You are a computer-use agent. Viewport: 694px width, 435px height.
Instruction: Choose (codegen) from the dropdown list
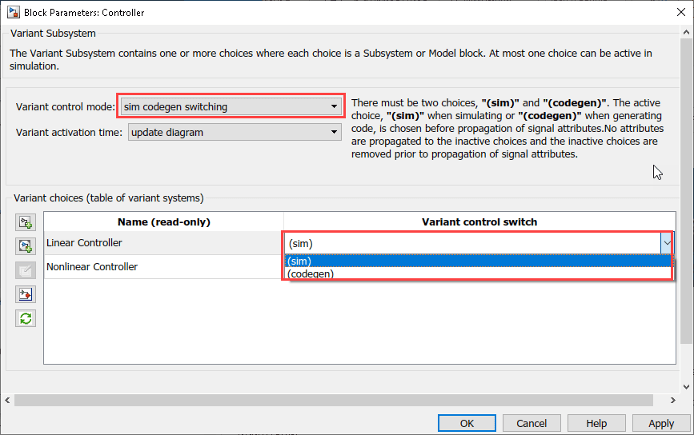478,273
